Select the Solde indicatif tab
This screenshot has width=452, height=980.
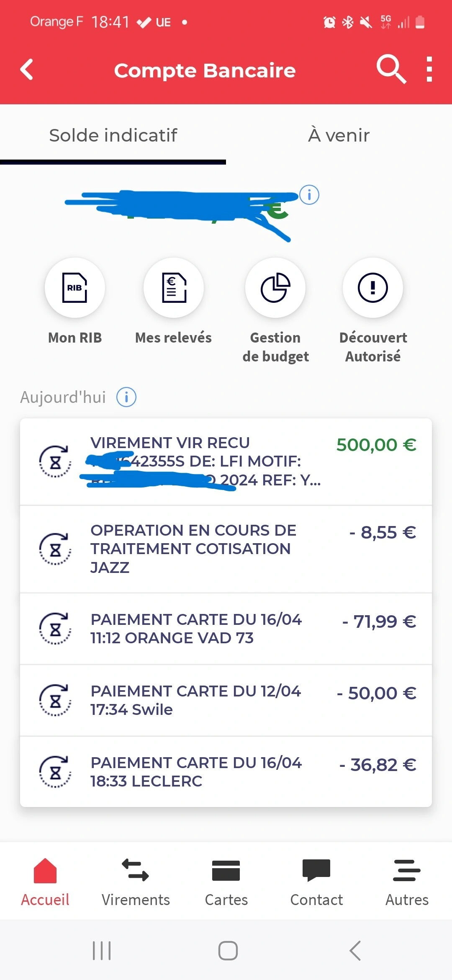(x=113, y=135)
